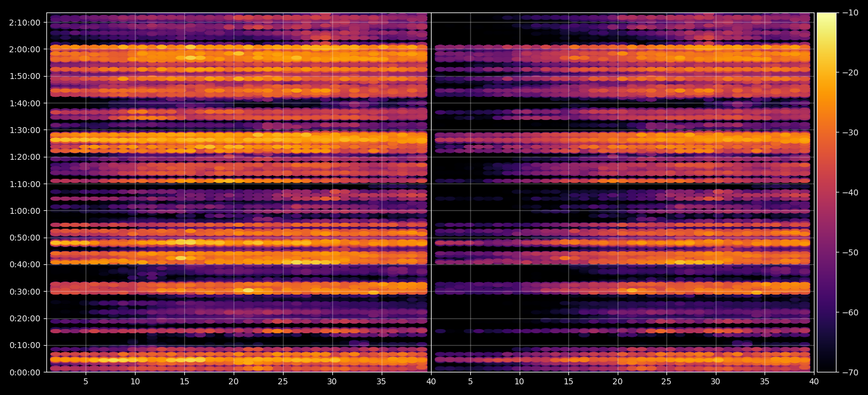Select x-axis label 35 under left heatmap
Image resolution: width=868 pixels, height=395 pixels.
pyautogui.click(x=382, y=381)
